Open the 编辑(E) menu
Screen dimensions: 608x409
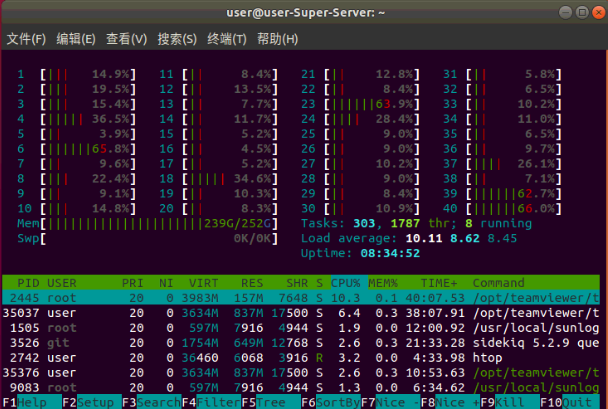(76, 39)
